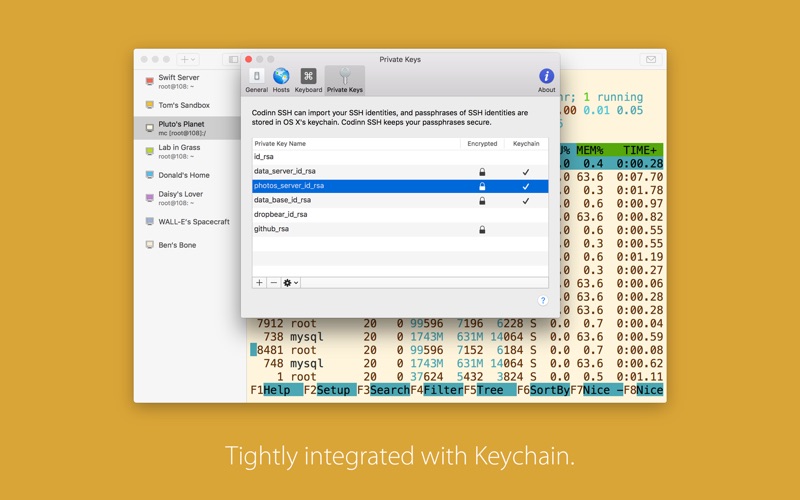Click F6 SortBy in the terminal footer
Screen dimensions: 800x500
(x=543, y=390)
